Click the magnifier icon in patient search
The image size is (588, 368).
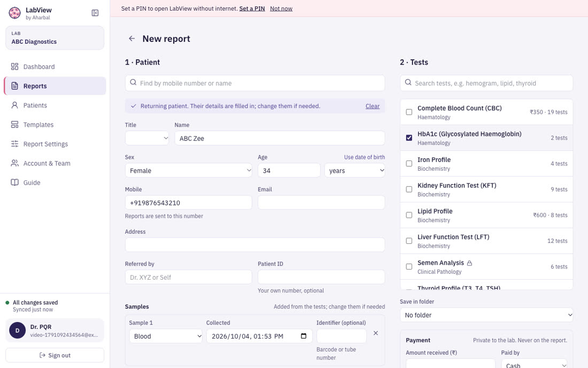(x=133, y=82)
